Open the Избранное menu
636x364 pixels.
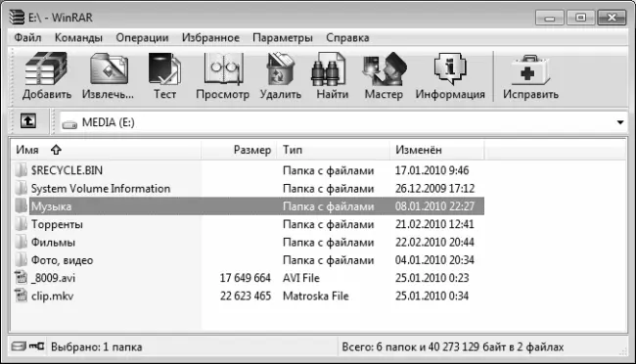210,38
